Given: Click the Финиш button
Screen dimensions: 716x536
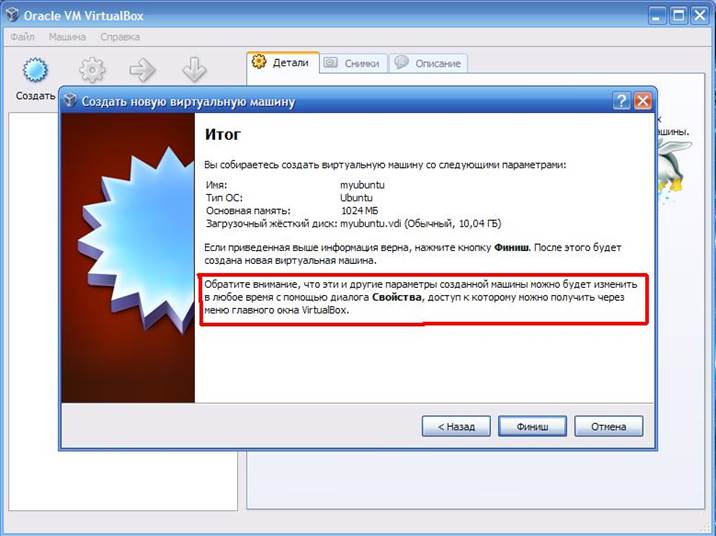Looking at the screenshot, I should pos(532,426).
